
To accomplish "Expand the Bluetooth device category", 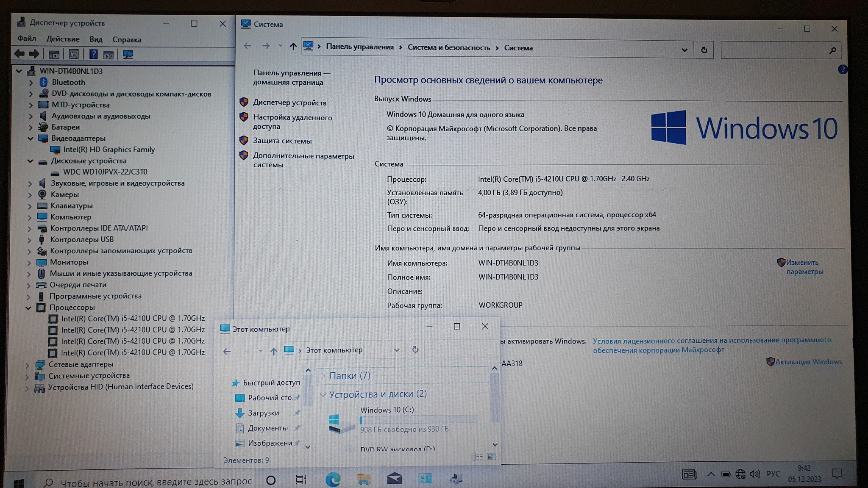I will point(31,83).
